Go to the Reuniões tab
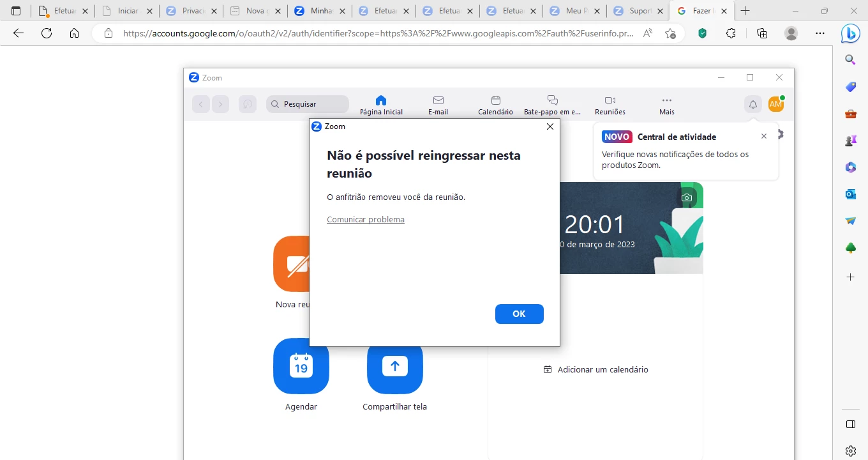The width and height of the screenshot is (868, 460). click(610, 105)
